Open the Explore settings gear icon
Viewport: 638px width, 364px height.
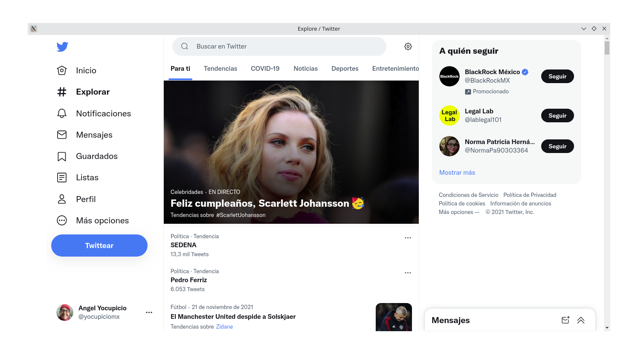408,46
